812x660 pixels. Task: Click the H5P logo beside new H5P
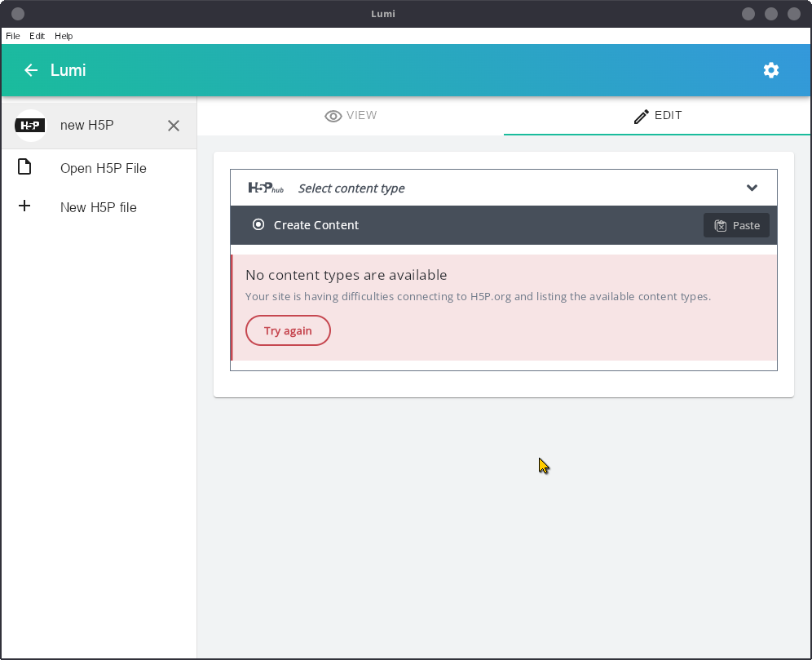click(30, 126)
